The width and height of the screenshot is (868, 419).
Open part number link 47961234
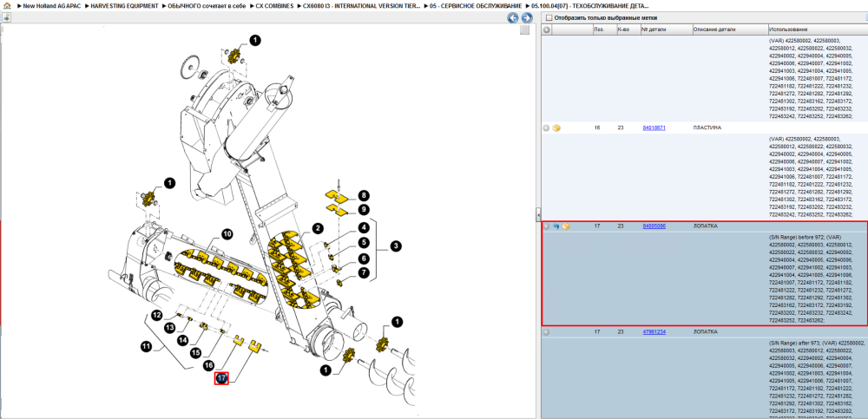[x=654, y=332]
